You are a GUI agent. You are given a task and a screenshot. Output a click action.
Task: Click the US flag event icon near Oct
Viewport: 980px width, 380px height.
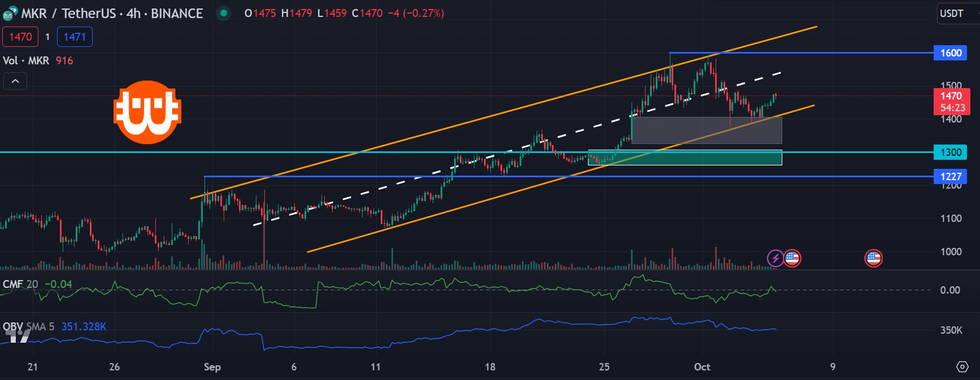pyautogui.click(x=792, y=259)
